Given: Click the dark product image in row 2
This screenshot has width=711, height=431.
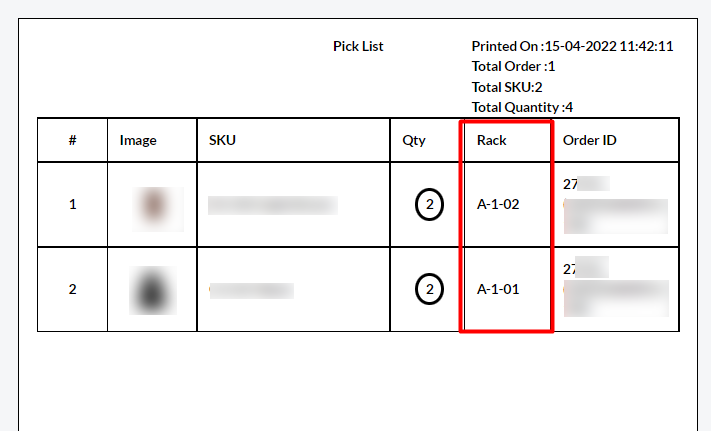Looking at the screenshot, I should pyautogui.click(x=153, y=290).
